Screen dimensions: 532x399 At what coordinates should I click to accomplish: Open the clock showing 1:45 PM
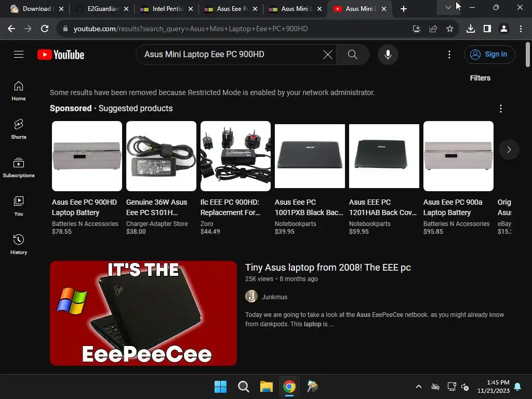pyautogui.click(x=494, y=387)
